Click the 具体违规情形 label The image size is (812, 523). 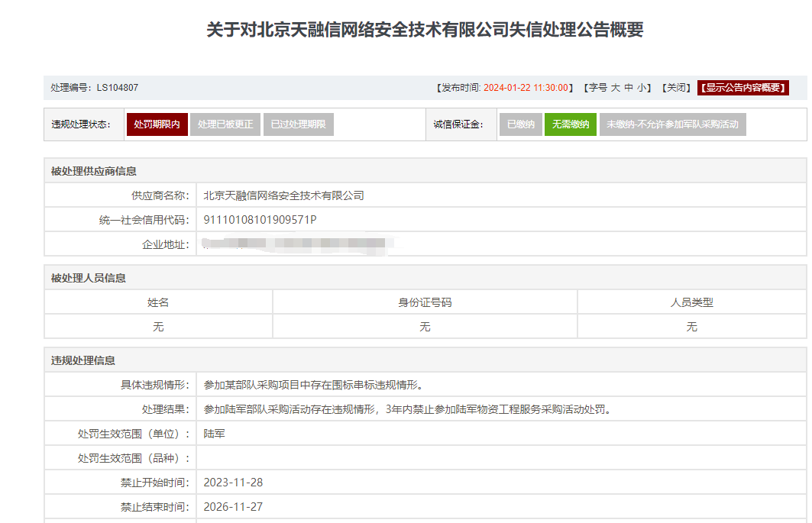pyautogui.click(x=155, y=385)
